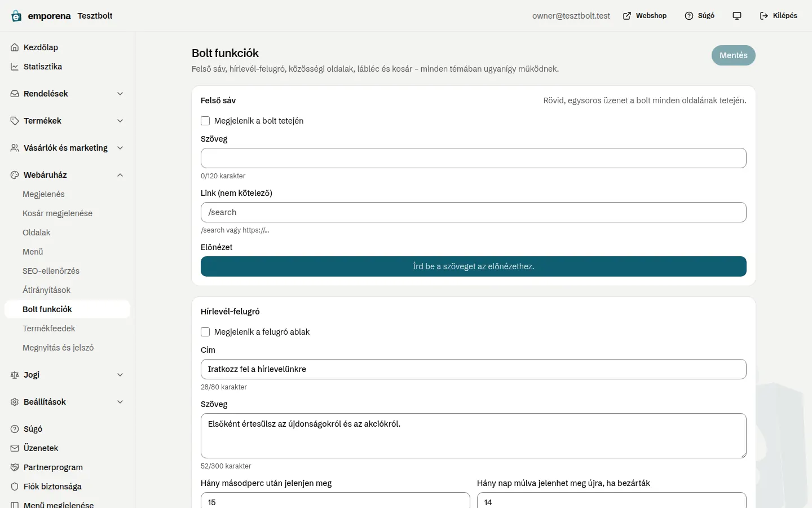812x508 pixels.
Task: Click the Fiók biztonsága shield icon
Action: 15,487
